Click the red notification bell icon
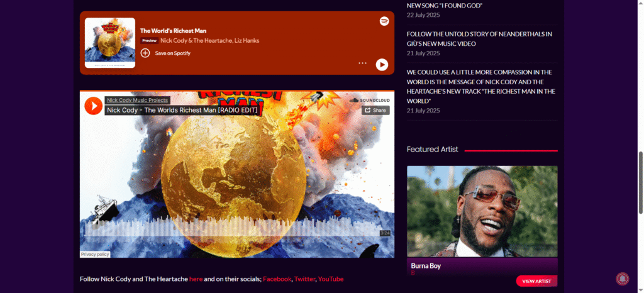This screenshot has width=644, height=293. (x=622, y=279)
